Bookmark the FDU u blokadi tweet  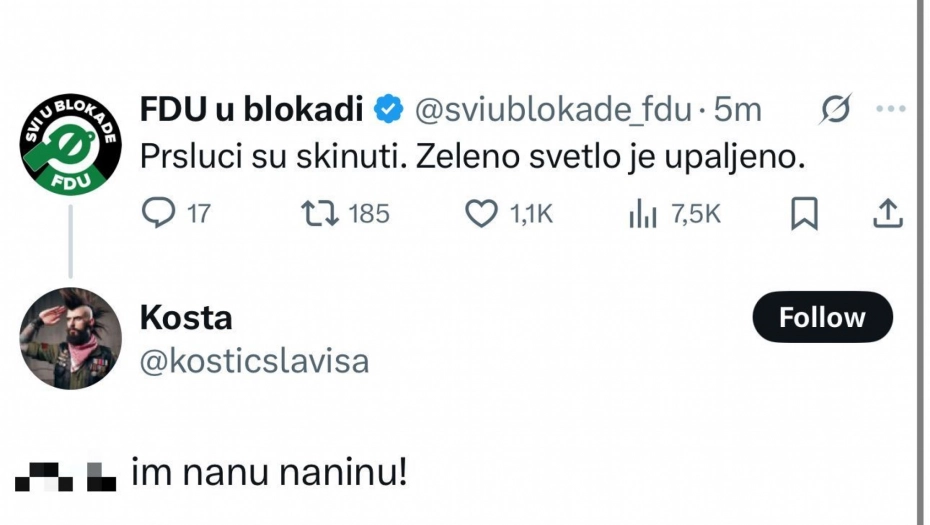(804, 213)
